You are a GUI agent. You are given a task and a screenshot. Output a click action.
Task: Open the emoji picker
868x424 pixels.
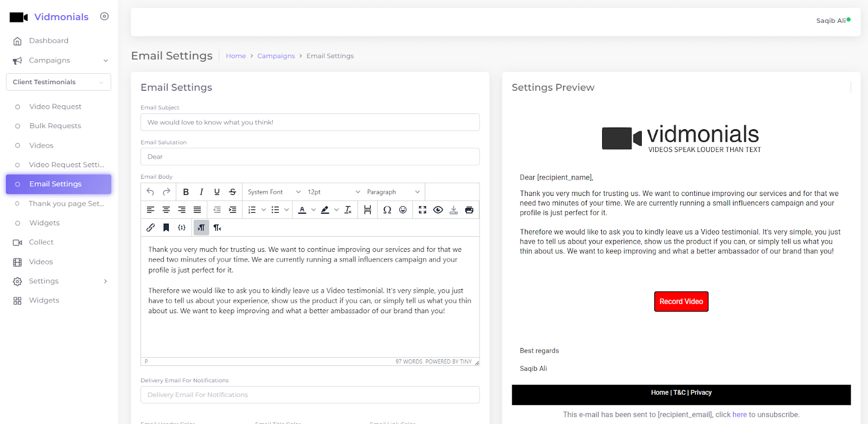click(x=403, y=210)
